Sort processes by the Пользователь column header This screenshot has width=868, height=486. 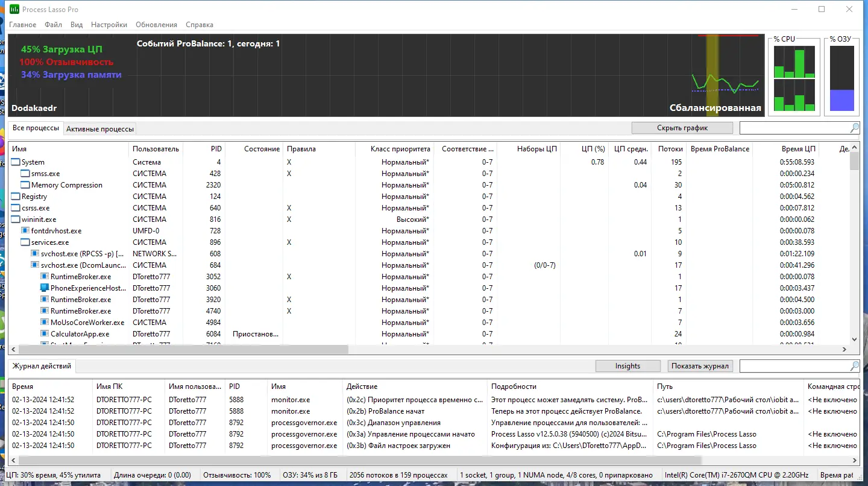[156, 149]
